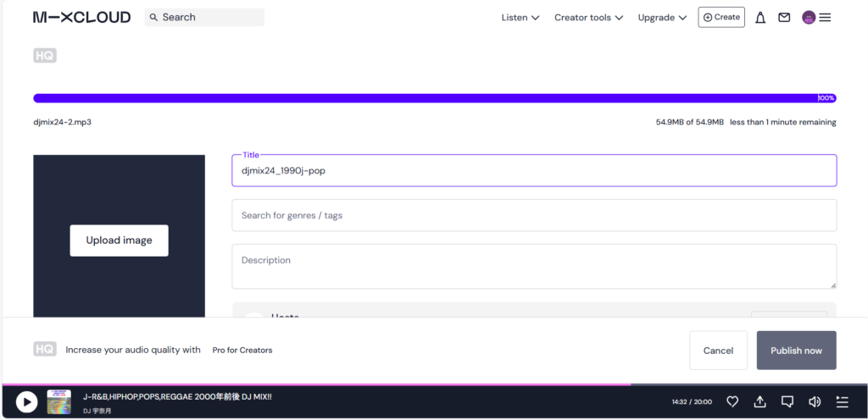
Task: Open the notifications bell
Action: point(760,18)
